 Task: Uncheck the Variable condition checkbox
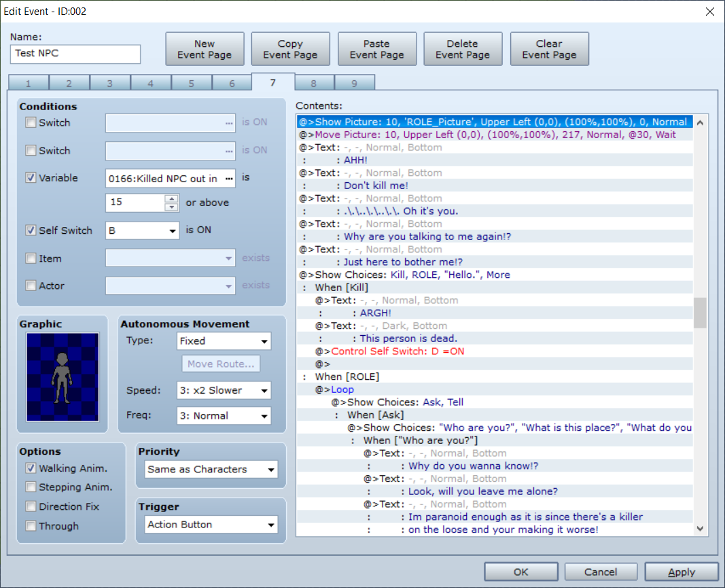[31, 177]
